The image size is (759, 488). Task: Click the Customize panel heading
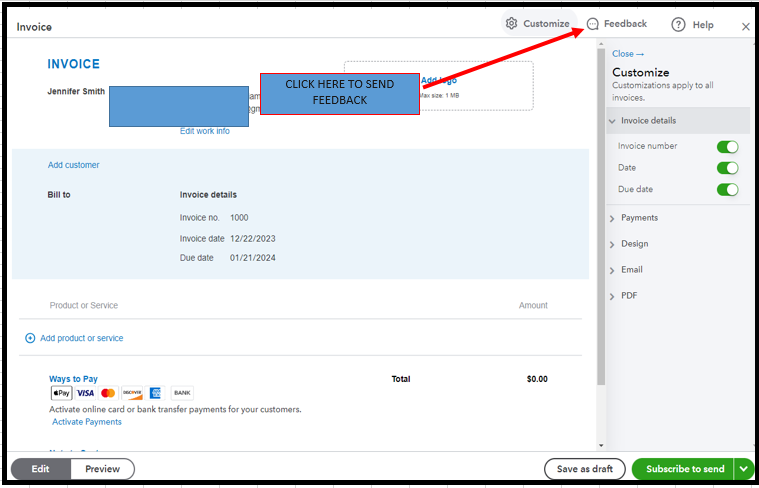coord(640,73)
